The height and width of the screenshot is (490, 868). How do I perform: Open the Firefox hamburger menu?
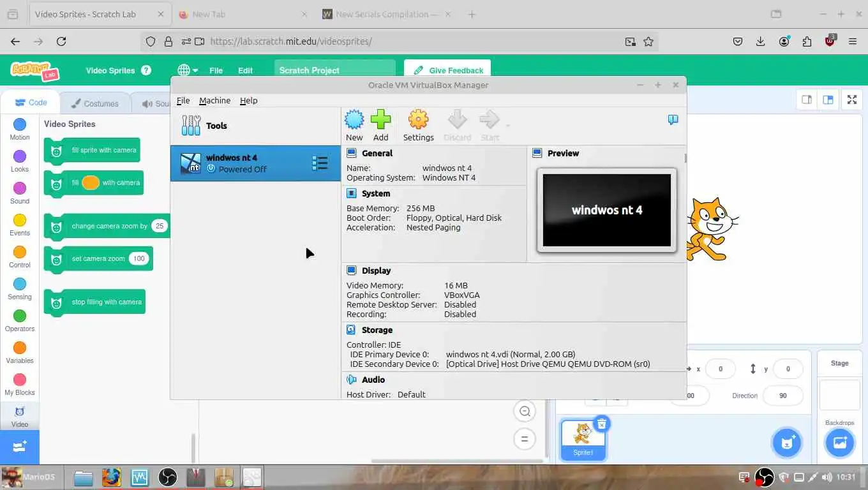853,41
